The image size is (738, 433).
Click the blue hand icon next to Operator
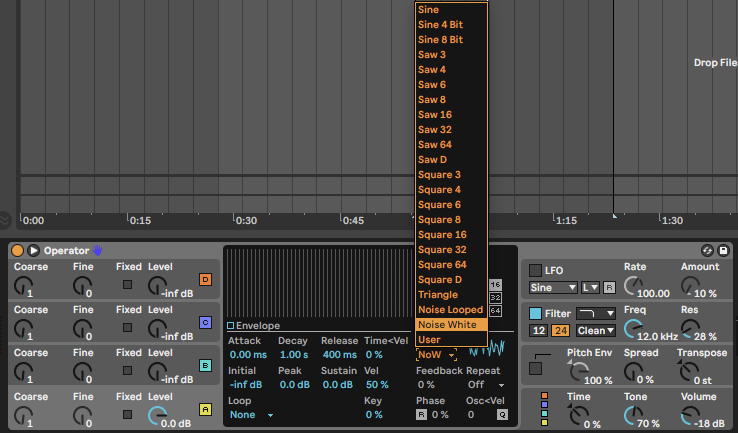point(97,250)
